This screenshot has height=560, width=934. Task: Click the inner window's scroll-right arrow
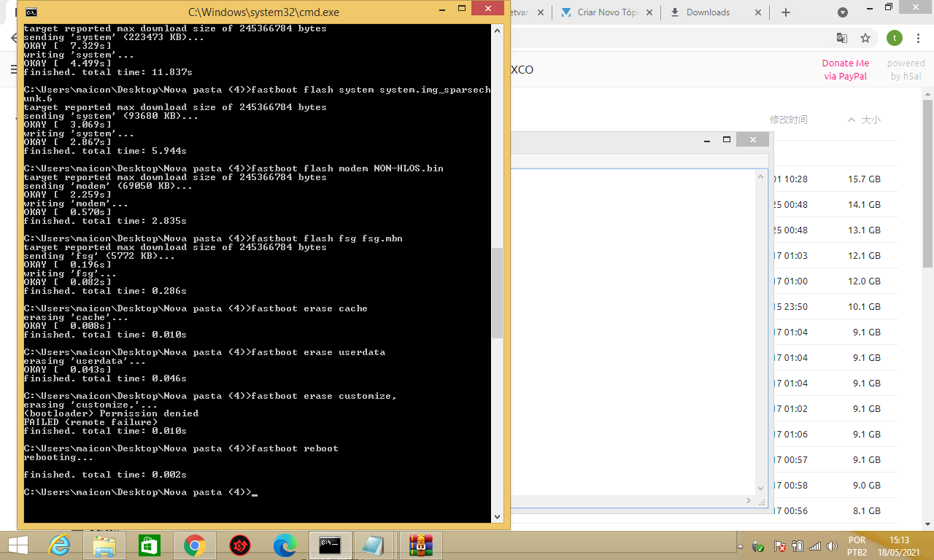tap(749, 501)
